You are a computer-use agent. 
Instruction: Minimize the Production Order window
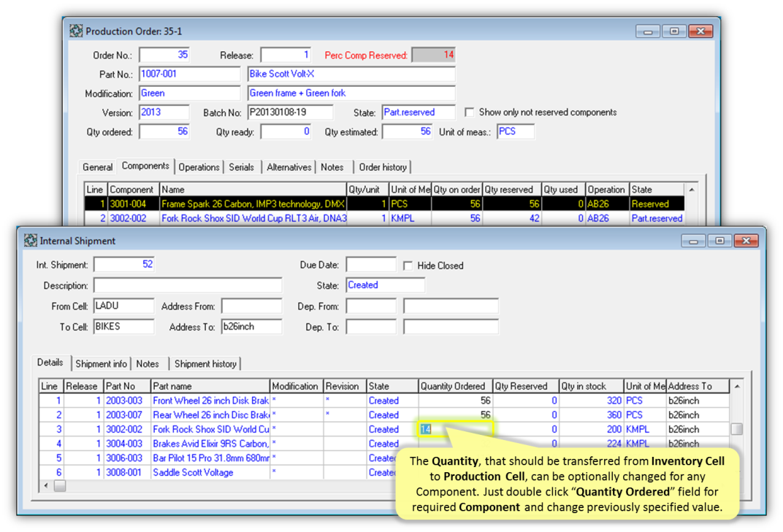649,31
